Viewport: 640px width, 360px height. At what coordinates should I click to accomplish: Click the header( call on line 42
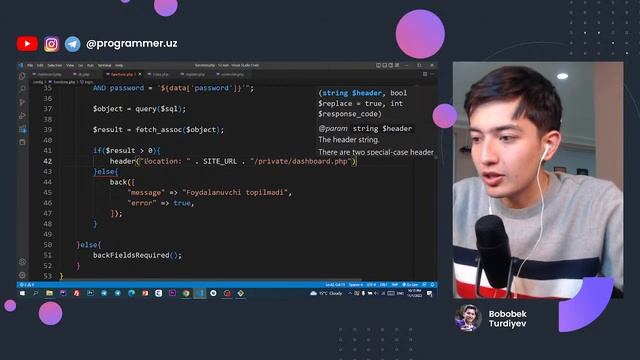[x=124, y=161]
